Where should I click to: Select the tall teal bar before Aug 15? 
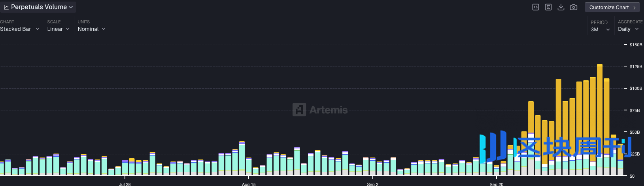(x=242, y=156)
